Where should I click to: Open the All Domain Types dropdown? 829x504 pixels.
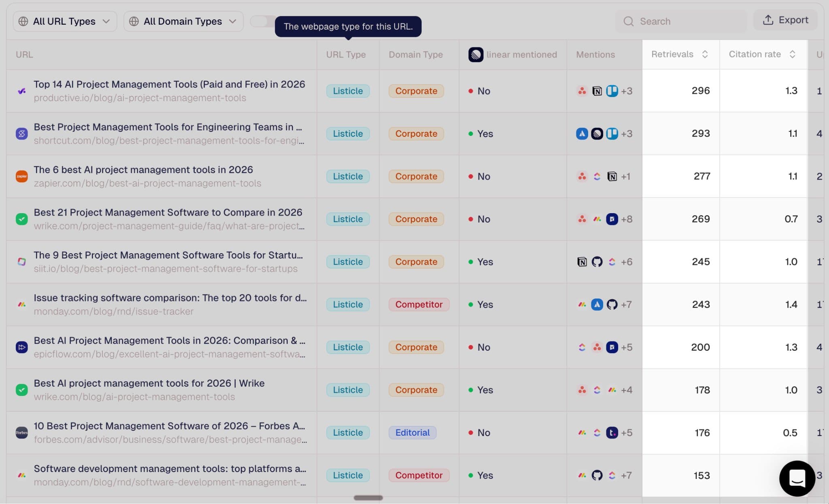coord(183,21)
